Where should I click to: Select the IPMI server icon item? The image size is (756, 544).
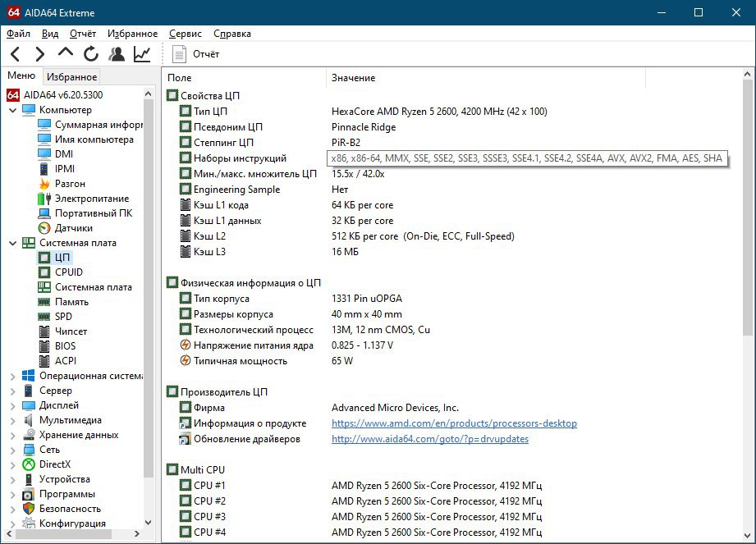(44, 169)
